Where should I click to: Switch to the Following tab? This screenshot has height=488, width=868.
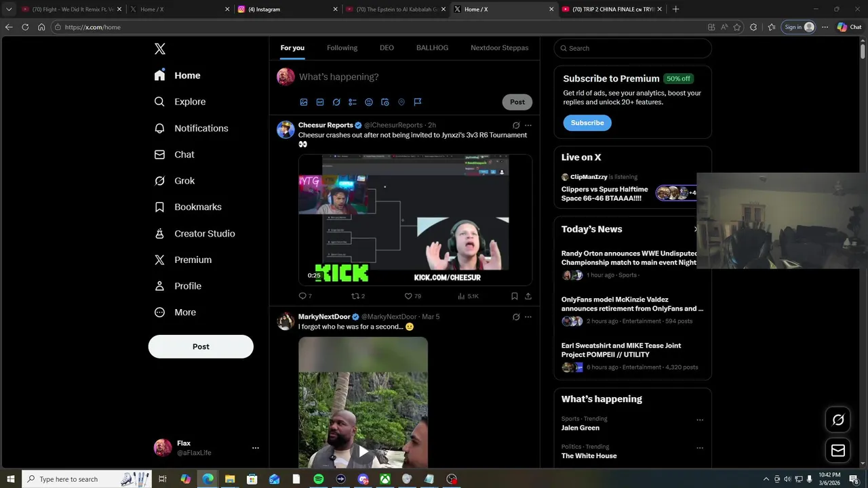pos(342,47)
